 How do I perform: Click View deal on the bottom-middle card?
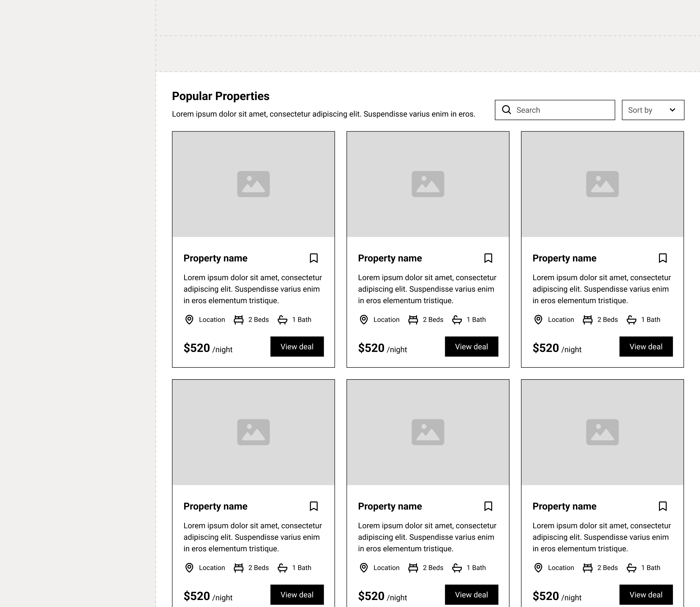click(x=471, y=594)
